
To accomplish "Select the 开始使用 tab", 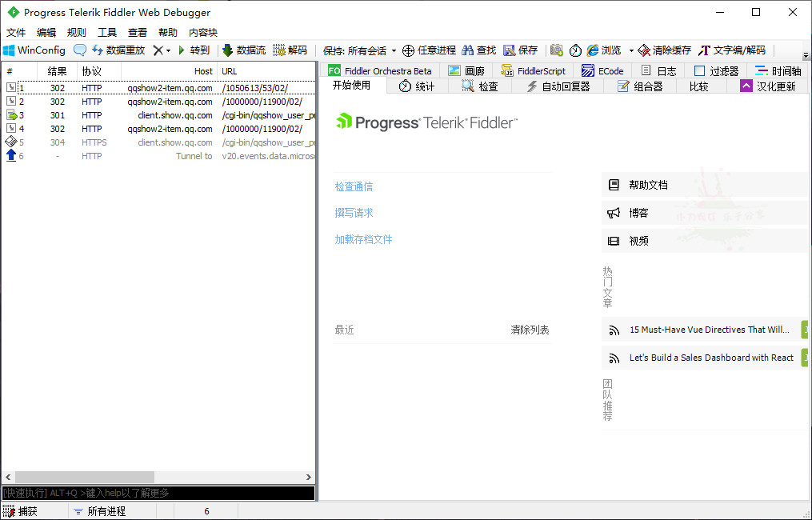I will point(352,86).
